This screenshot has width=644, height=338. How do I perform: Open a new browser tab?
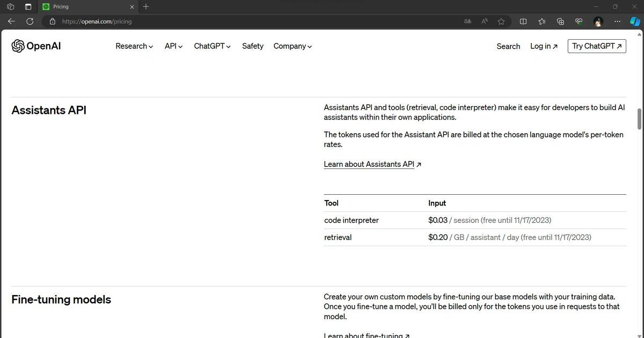tap(145, 6)
